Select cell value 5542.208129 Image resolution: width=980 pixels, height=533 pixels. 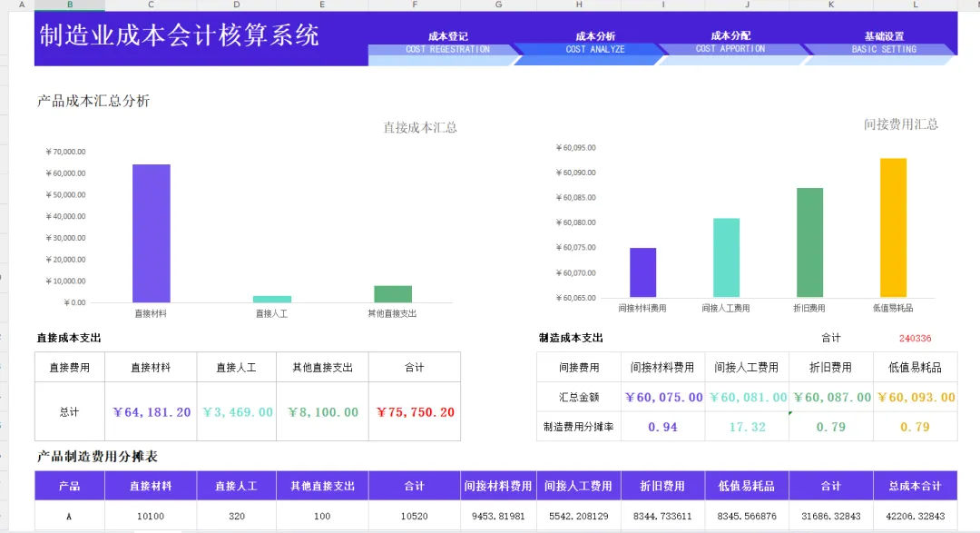(579, 516)
